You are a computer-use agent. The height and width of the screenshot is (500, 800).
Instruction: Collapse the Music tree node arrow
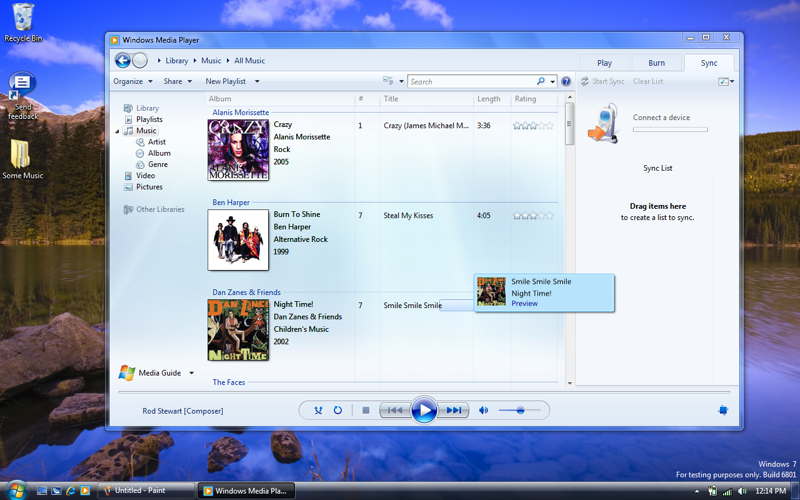coord(117,131)
